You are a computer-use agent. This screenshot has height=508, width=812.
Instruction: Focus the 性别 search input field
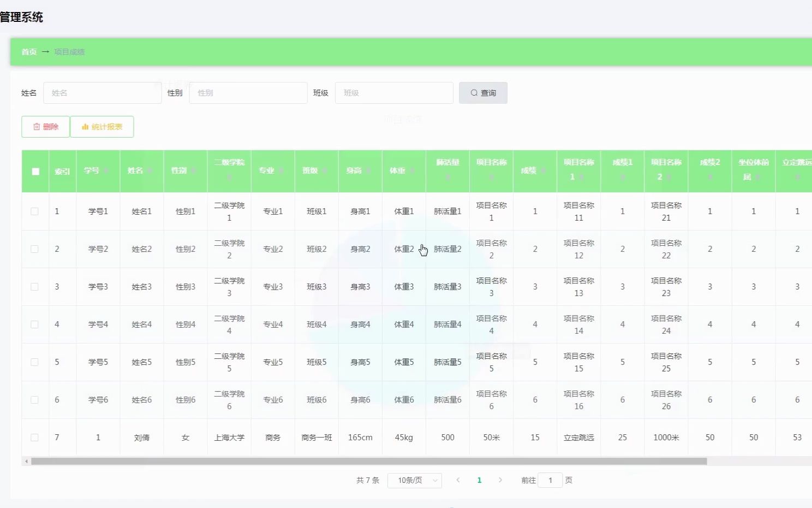(248, 93)
